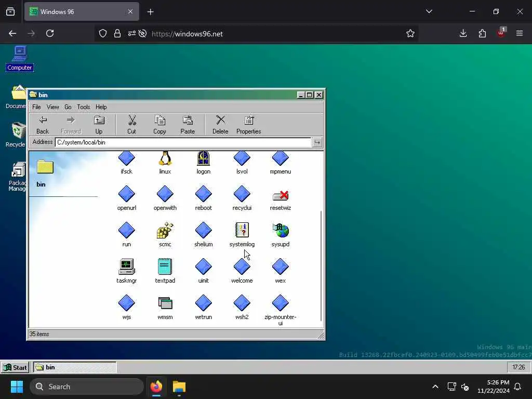Open the View menu

click(x=52, y=107)
